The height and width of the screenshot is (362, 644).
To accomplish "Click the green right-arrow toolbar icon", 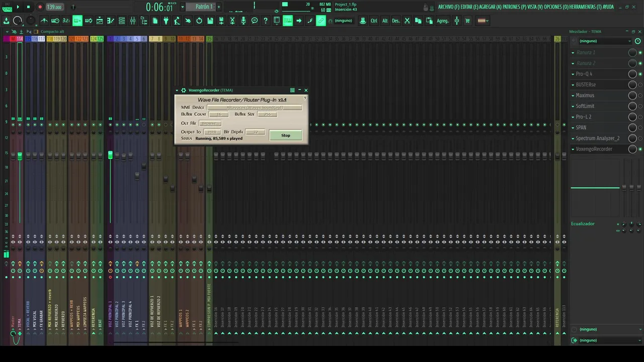I will (299, 21).
